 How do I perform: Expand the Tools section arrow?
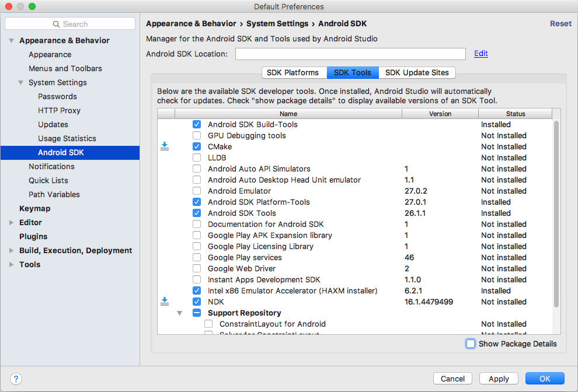tap(12, 264)
